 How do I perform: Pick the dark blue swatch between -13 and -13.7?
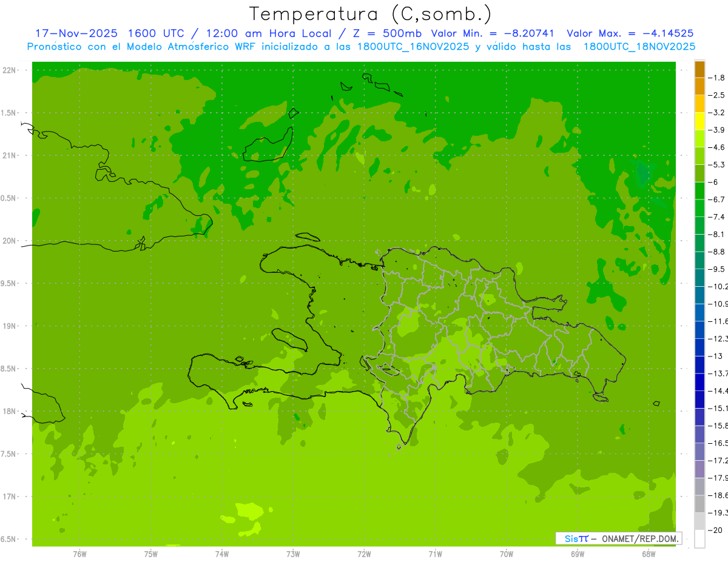point(699,365)
